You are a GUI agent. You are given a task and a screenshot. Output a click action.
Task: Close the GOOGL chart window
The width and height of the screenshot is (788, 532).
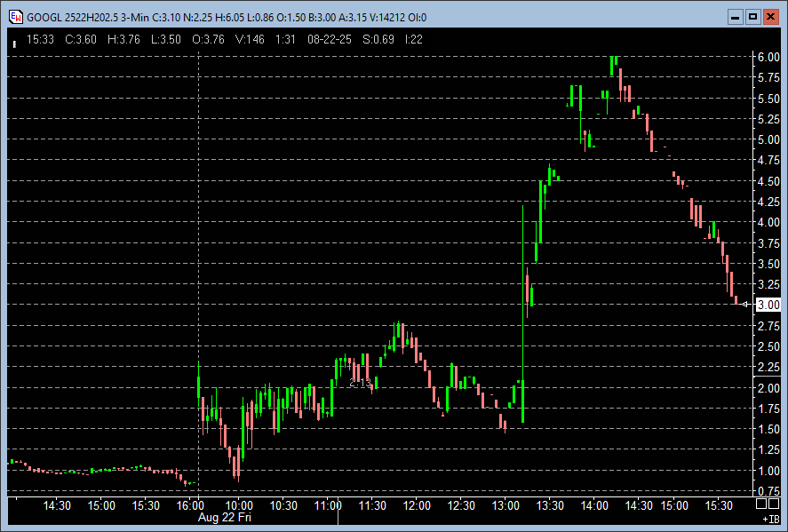[x=770, y=17]
